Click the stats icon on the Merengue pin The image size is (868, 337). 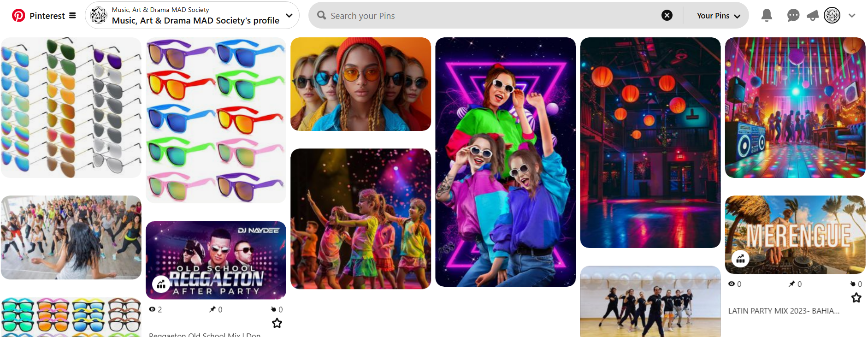(740, 259)
